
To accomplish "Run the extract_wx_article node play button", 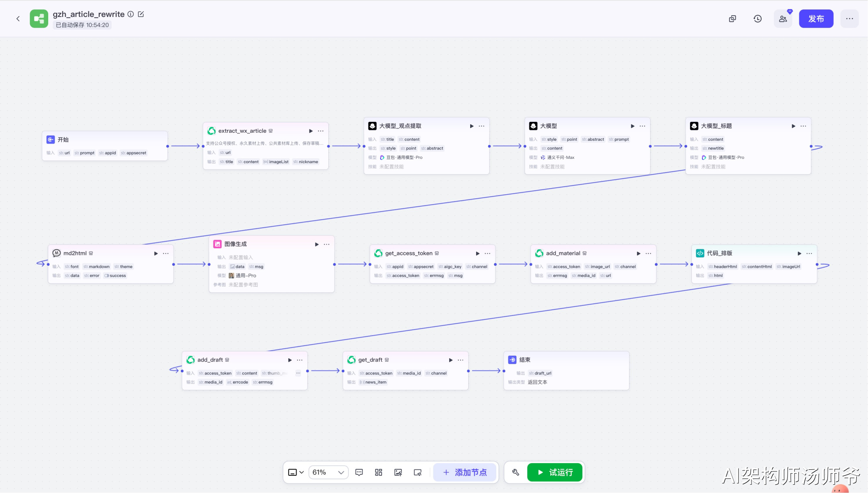I will (x=311, y=131).
